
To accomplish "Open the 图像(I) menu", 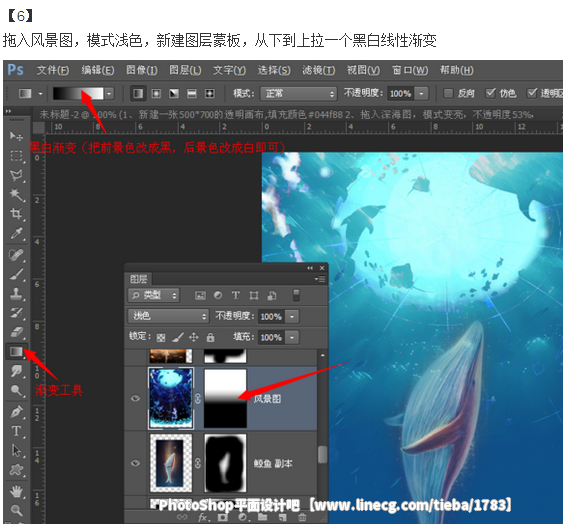I will coord(142,70).
